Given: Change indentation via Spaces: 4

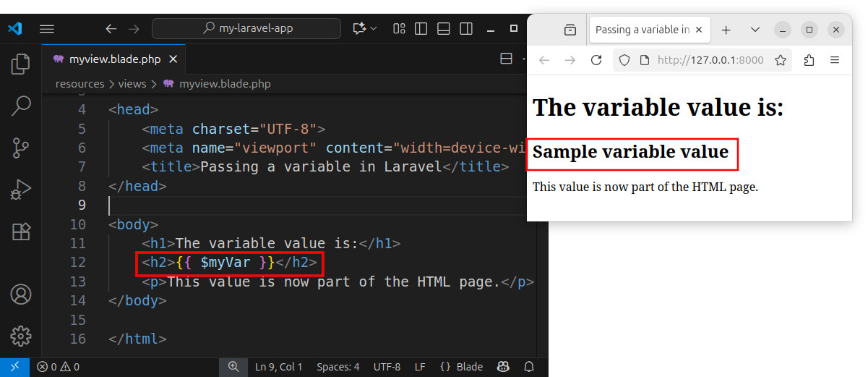Looking at the screenshot, I should point(338,367).
